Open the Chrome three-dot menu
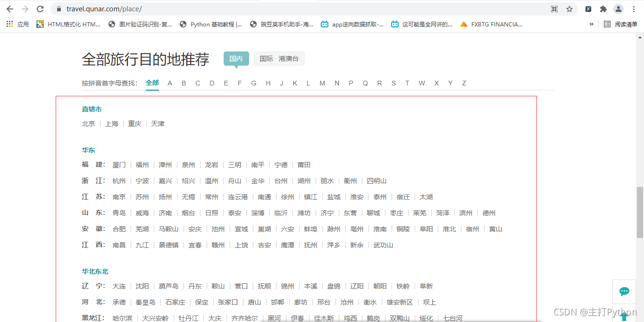The image size is (644, 322). tap(634, 9)
